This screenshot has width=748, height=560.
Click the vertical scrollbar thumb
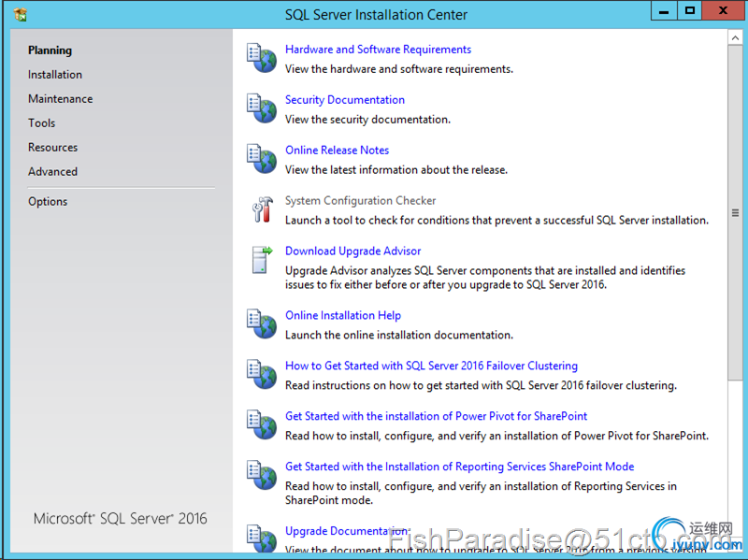pyautogui.click(x=735, y=213)
